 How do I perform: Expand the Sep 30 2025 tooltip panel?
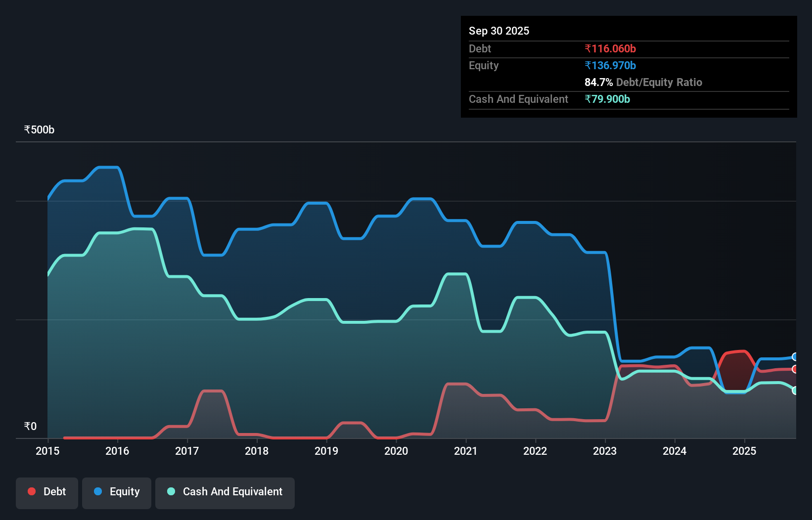coord(499,31)
